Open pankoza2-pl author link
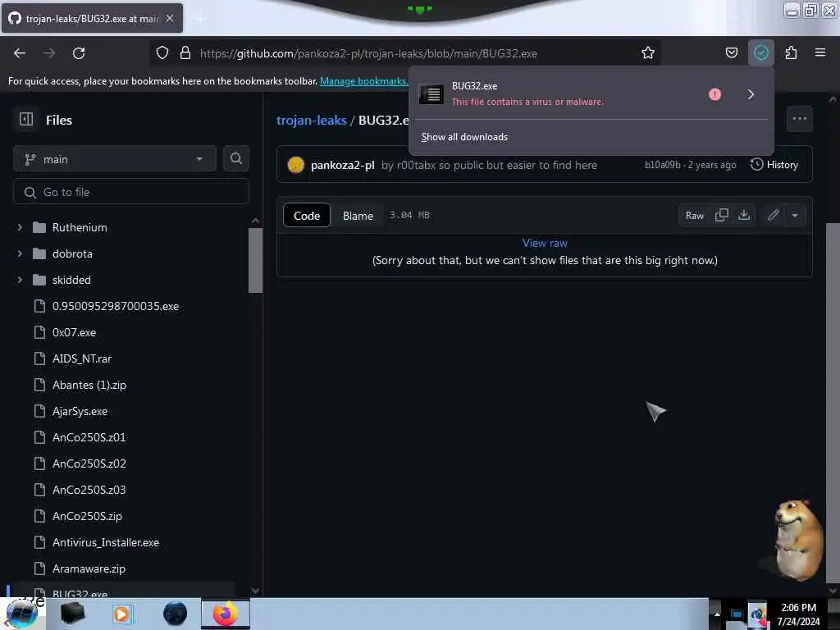The width and height of the screenshot is (840, 630). coord(342,165)
